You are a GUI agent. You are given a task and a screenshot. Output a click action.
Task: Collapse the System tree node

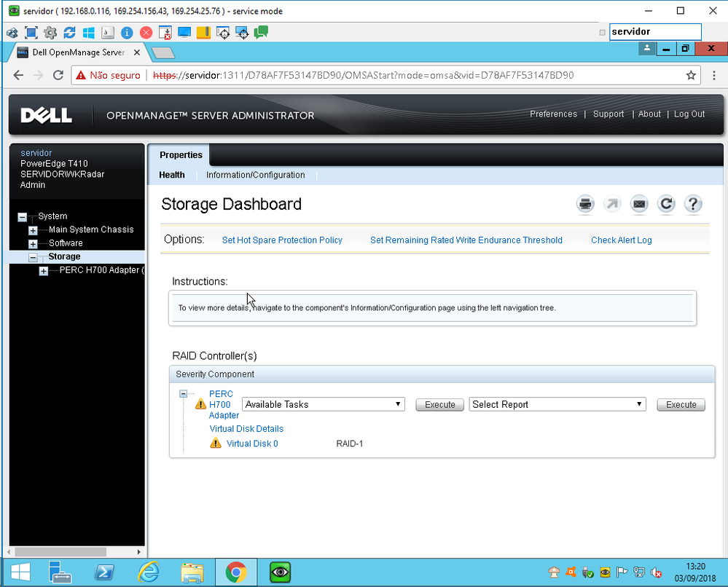coord(23,217)
